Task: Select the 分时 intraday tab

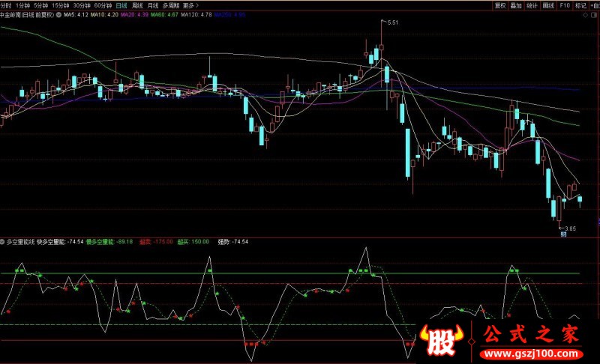Action: coord(6,4)
